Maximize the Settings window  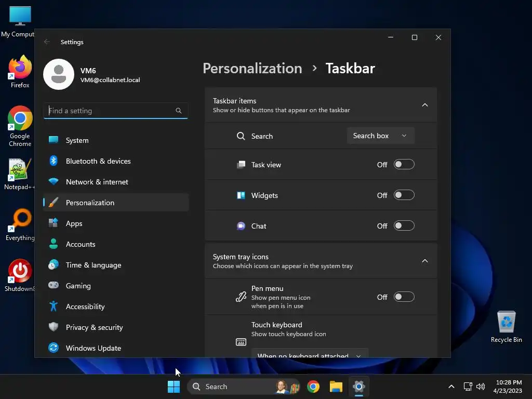pos(414,37)
